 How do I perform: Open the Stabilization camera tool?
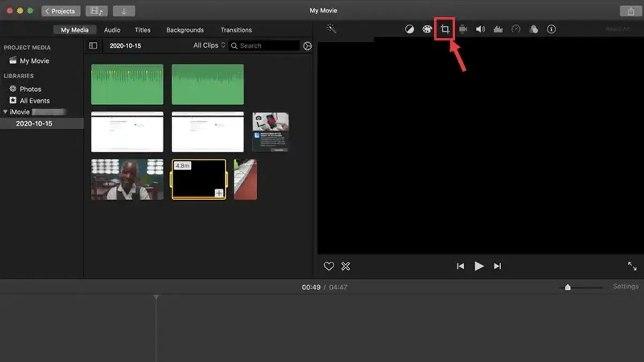tap(463, 29)
